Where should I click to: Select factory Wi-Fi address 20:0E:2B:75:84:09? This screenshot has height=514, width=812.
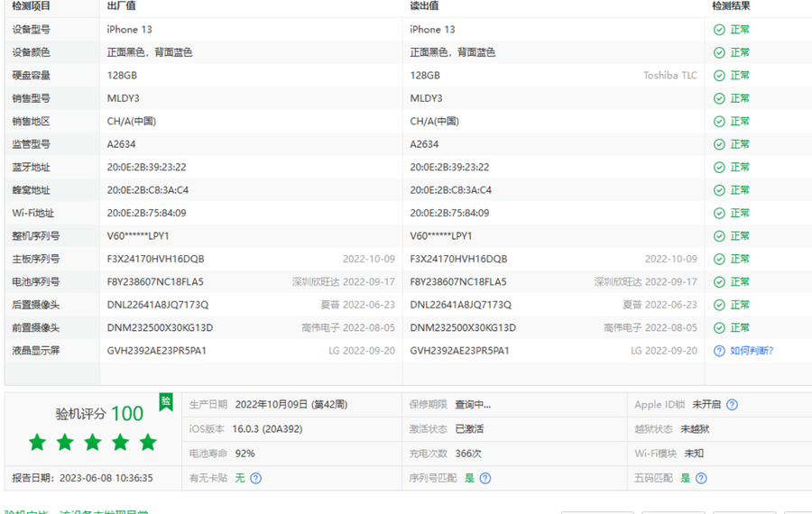point(146,213)
